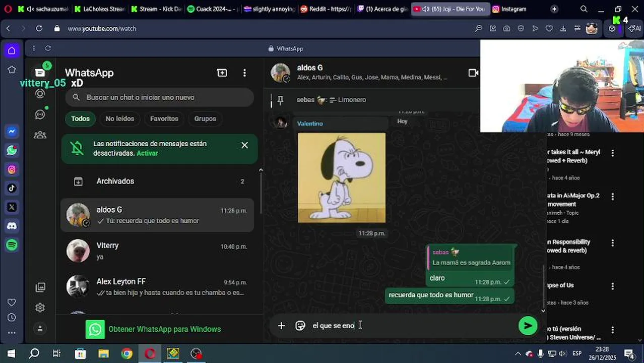Open WhatsApp Chats section icon
The width and height of the screenshot is (644, 363).
coord(40,72)
